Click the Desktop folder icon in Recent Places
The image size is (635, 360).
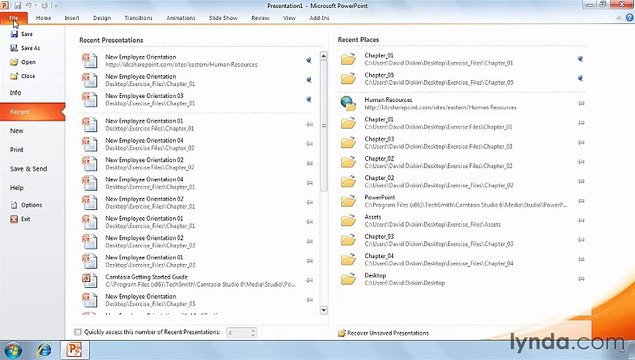(348, 279)
